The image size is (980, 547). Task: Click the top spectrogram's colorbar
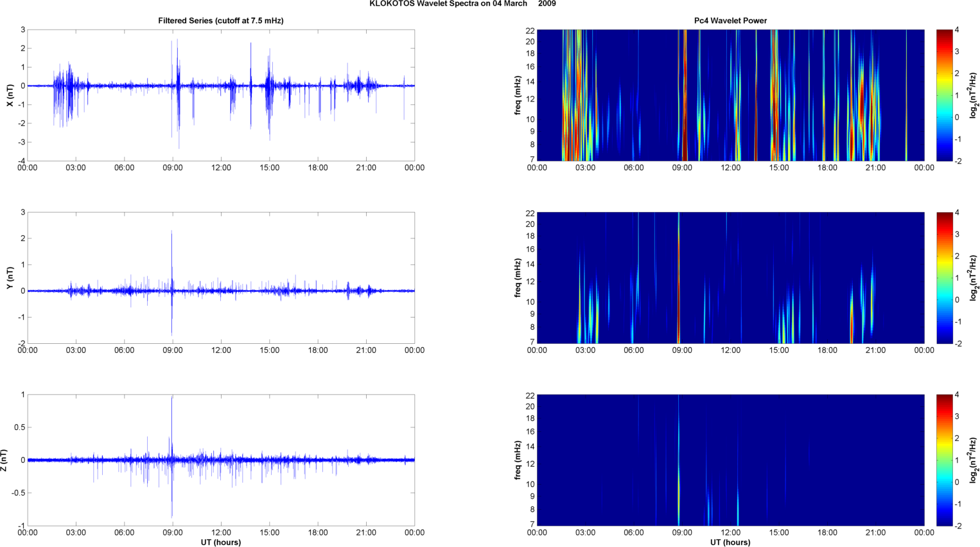point(944,95)
